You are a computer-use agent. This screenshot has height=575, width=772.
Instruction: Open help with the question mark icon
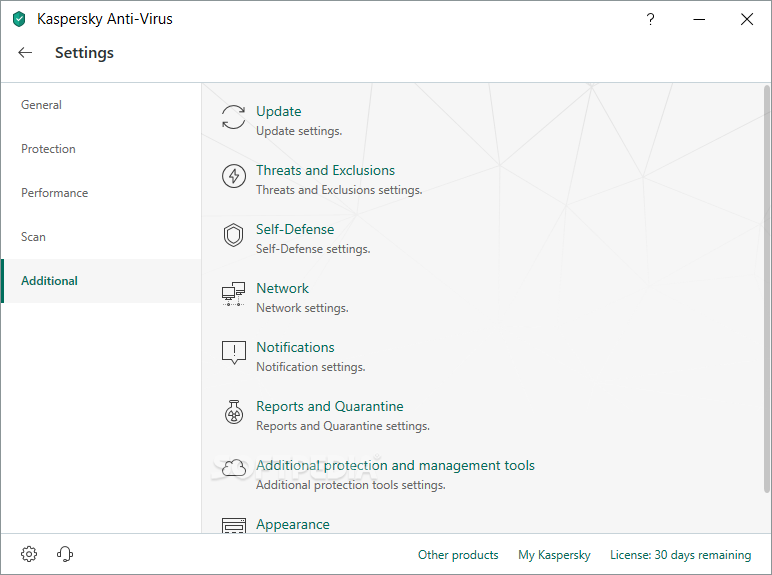click(650, 19)
